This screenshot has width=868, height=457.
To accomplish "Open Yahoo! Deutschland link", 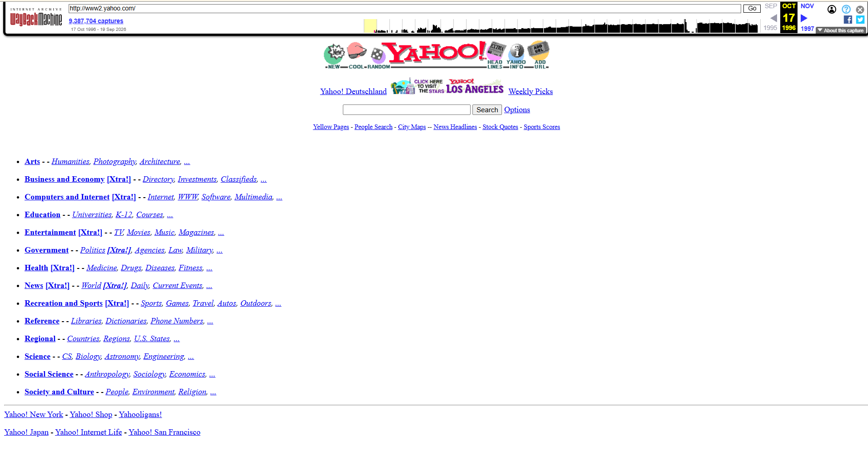I will pos(353,91).
